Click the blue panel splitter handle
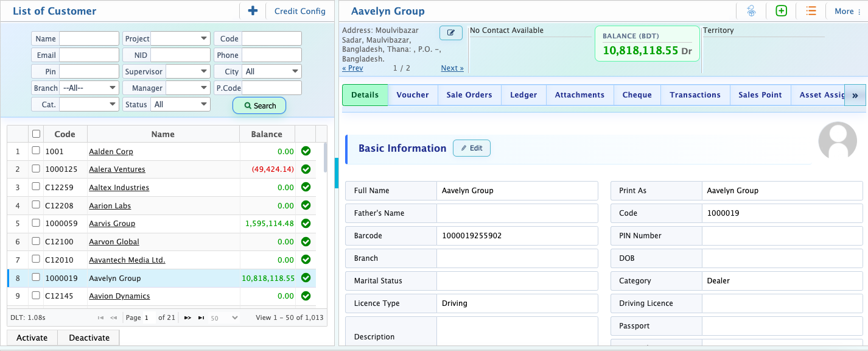Viewport: 868px width, 351px height. [x=336, y=173]
